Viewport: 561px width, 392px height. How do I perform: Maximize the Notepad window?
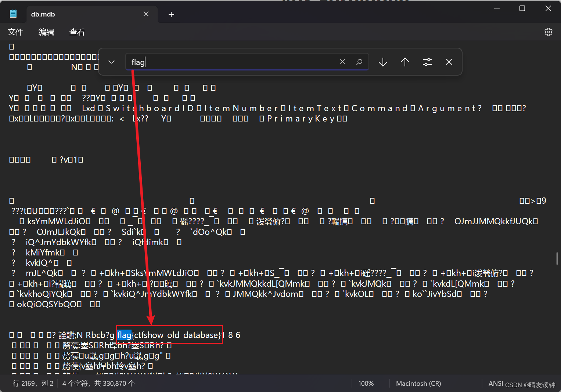click(522, 8)
